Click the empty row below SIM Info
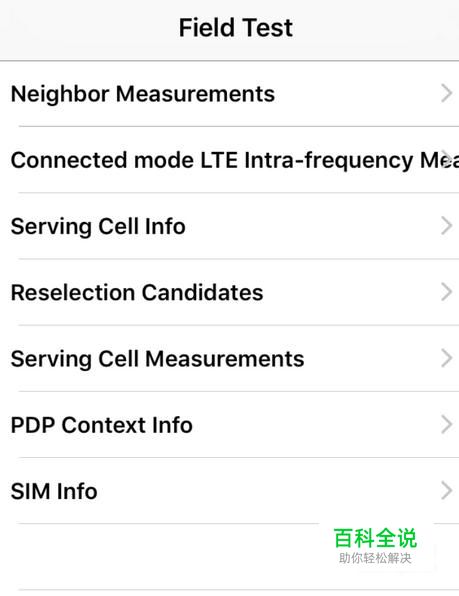459x596 pixels. [160, 556]
